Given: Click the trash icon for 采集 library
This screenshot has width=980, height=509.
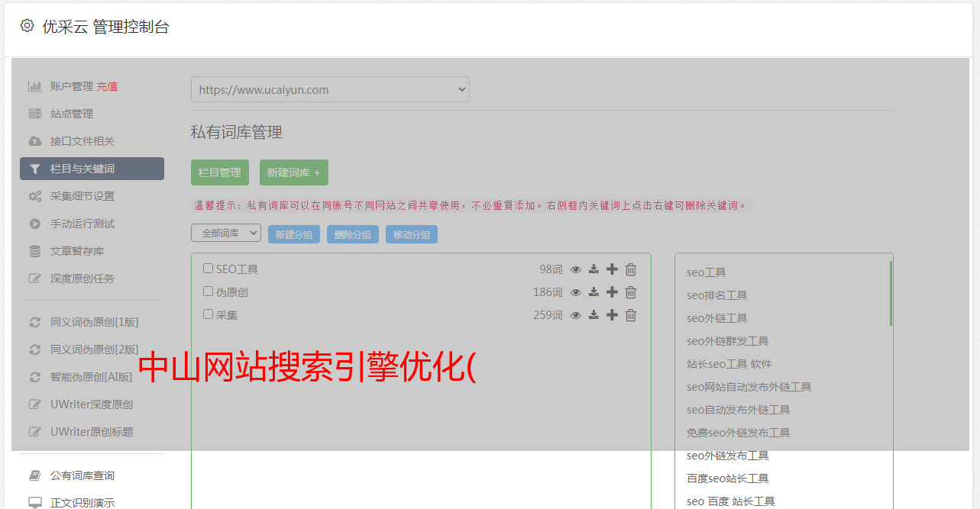Looking at the screenshot, I should coord(631,315).
